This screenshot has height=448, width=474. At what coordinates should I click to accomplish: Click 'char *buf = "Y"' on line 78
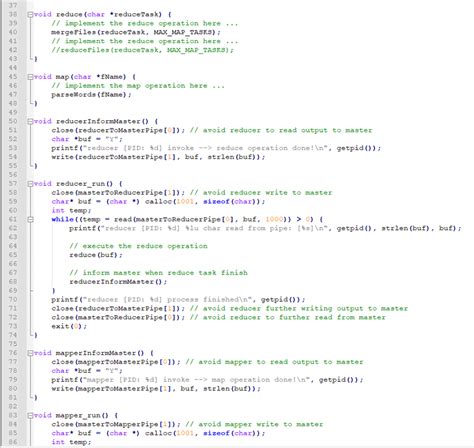pos(87,371)
